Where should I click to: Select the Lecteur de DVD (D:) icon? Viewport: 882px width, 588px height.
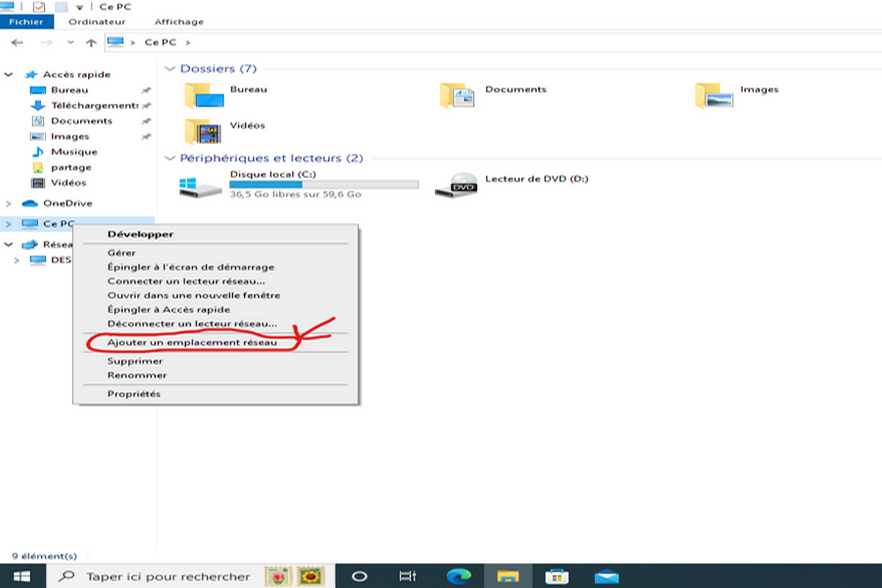(456, 187)
